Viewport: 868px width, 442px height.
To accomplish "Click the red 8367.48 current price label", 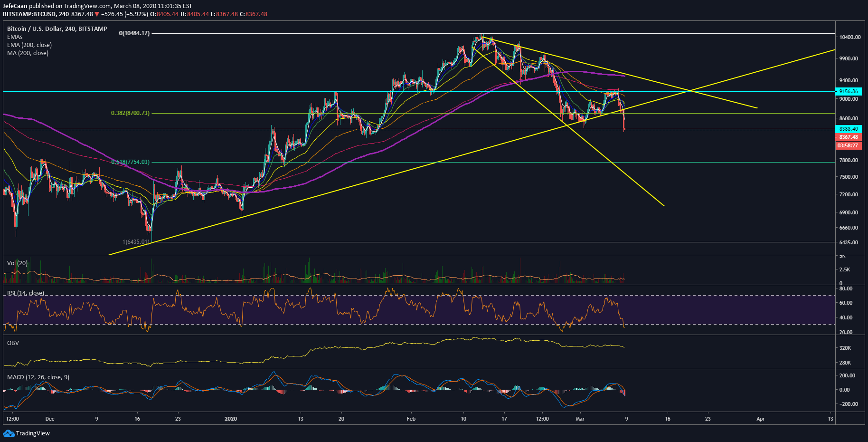I will 849,137.
